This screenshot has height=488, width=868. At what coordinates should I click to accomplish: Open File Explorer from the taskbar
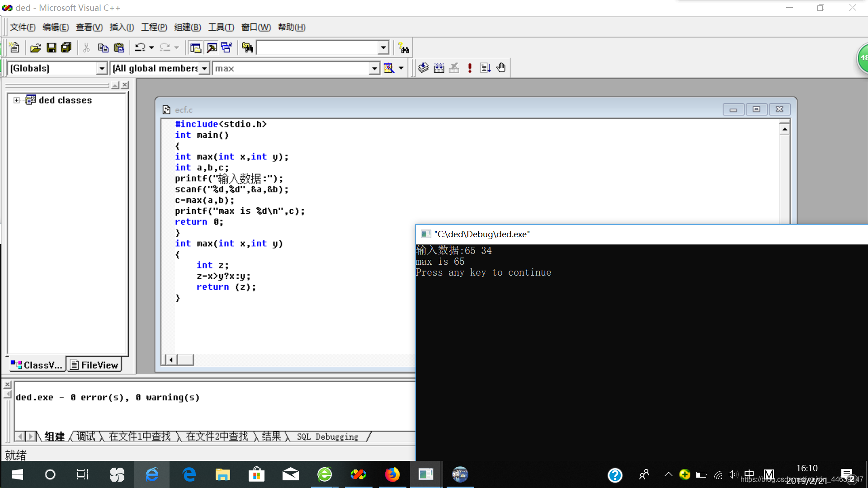tap(222, 474)
